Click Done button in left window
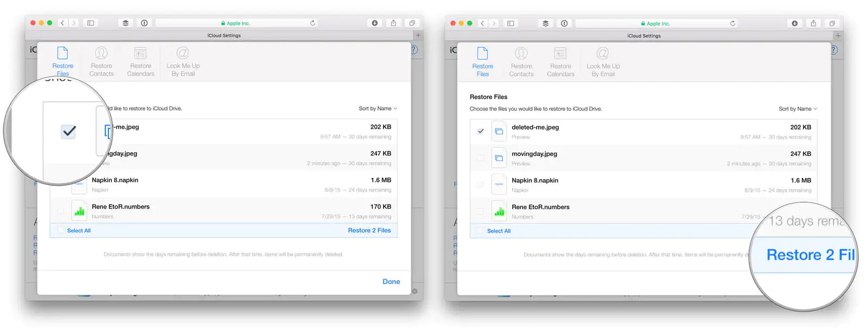The image size is (868, 336). 391,282
